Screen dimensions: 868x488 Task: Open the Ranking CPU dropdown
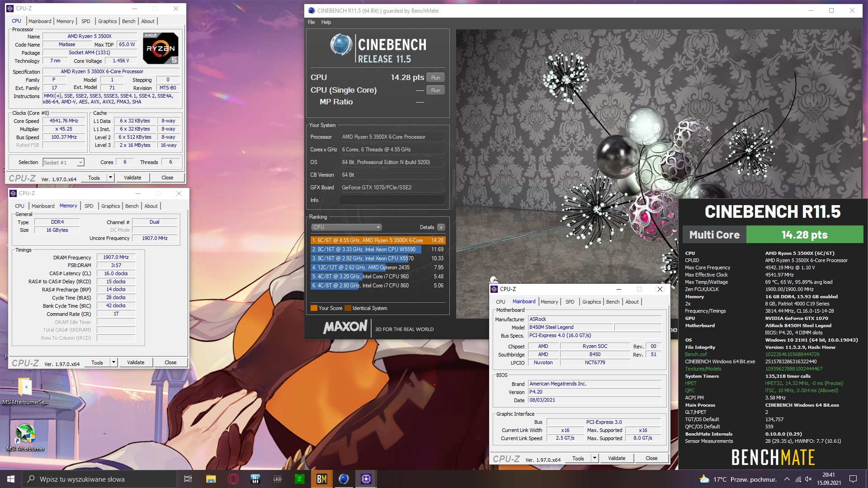coord(347,227)
